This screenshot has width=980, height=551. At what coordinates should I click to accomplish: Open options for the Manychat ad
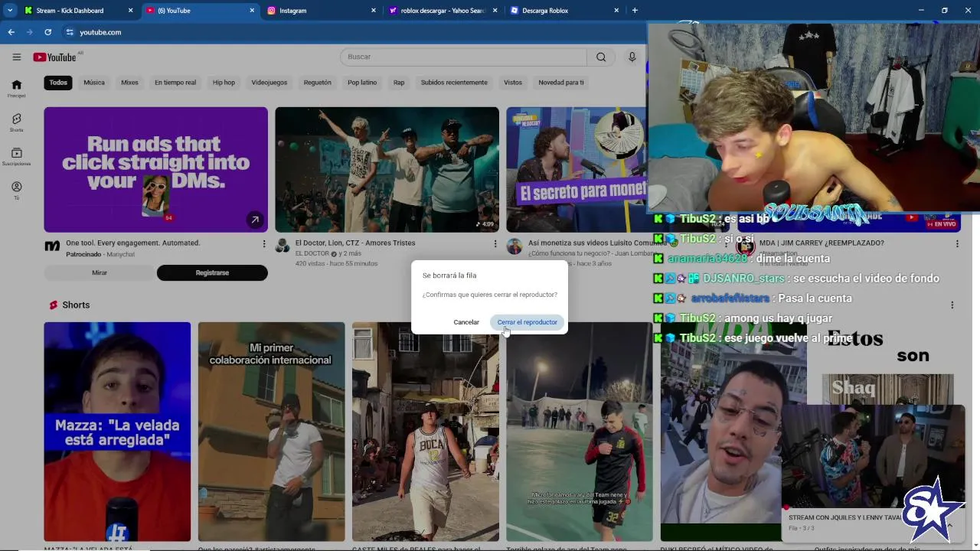pos(264,244)
